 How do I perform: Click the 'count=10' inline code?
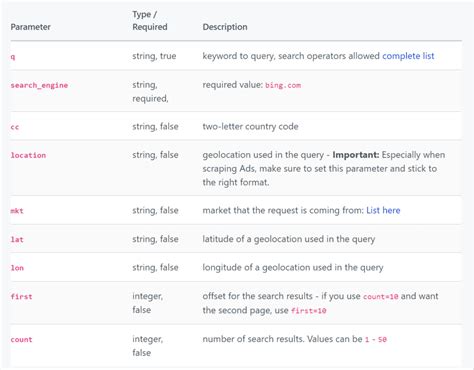[380, 297]
